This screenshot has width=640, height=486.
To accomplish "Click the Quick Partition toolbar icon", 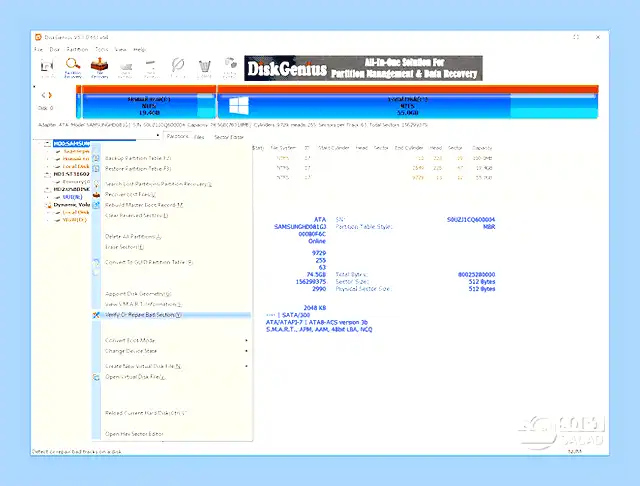I will [125, 69].
